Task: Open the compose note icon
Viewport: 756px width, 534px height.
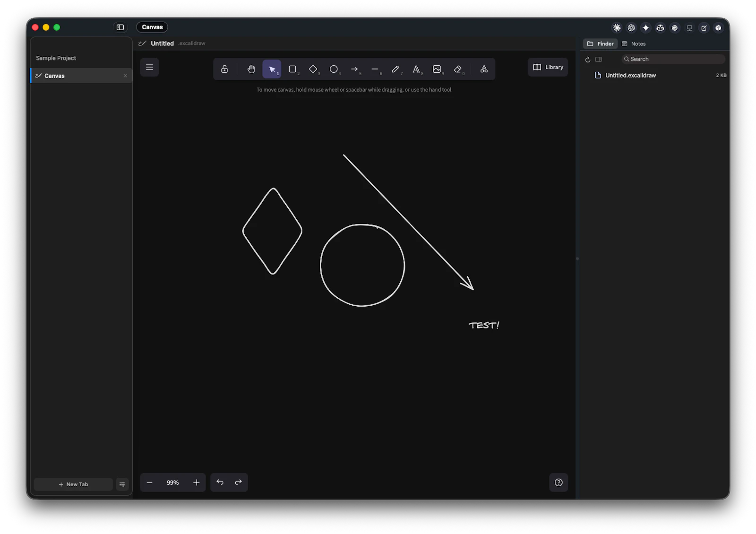Action: [704, 28]
